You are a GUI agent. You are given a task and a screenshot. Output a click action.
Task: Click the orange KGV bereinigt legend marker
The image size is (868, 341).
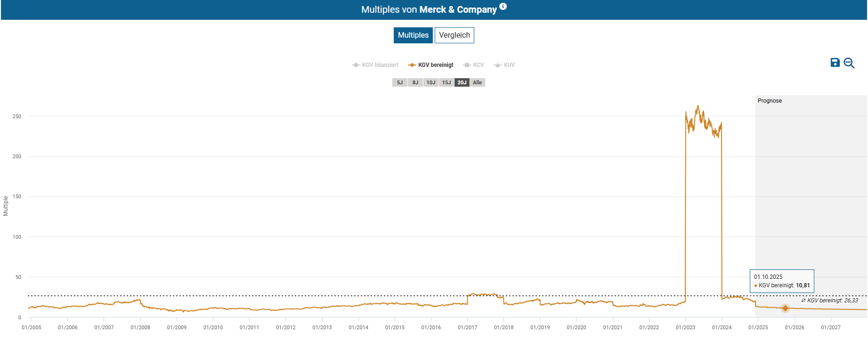(412, 65)
